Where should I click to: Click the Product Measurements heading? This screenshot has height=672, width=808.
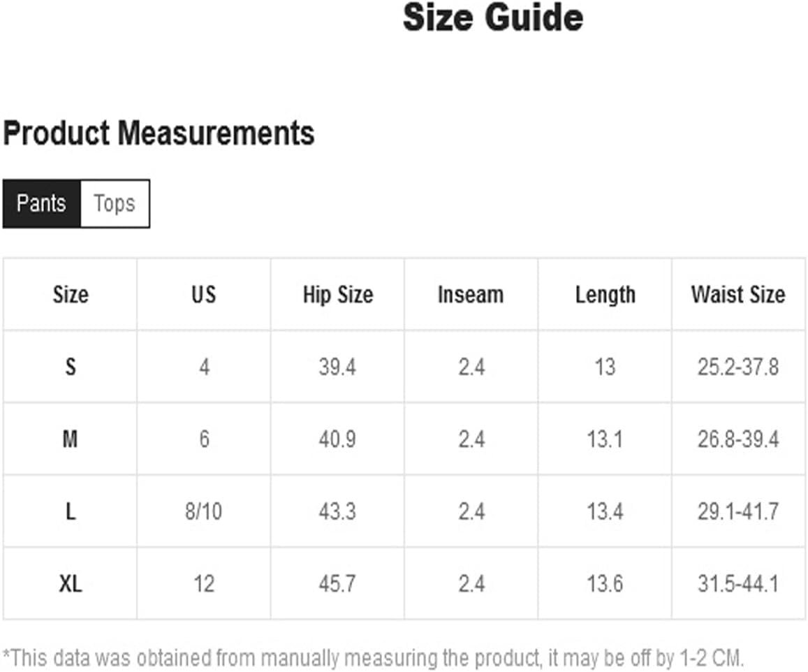coord(159,133)
